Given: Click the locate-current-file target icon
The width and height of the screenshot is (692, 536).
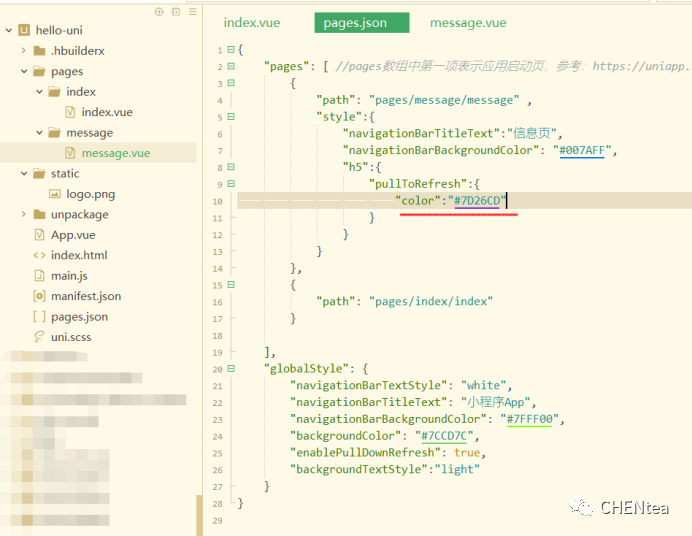Looking at the screenshot, I should [159, 12].
